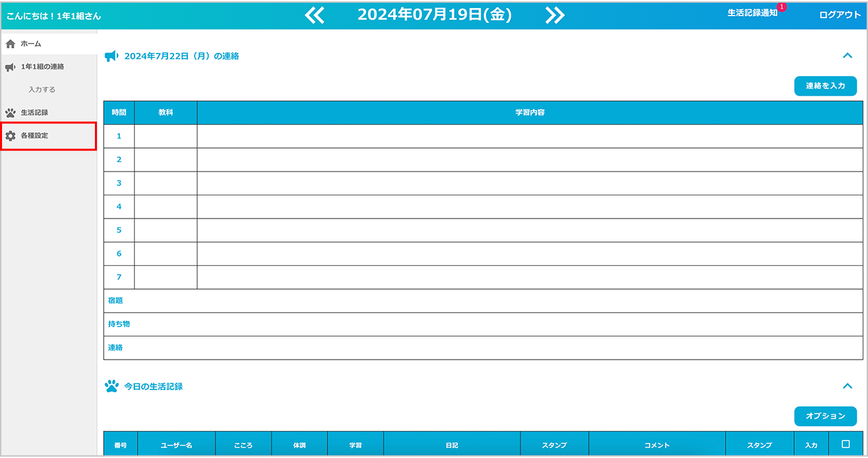The height and width of the screenshot is (458, 868).
Task: Collapse the 2024年7月22日の連絡 section
Action: [847, 56]
